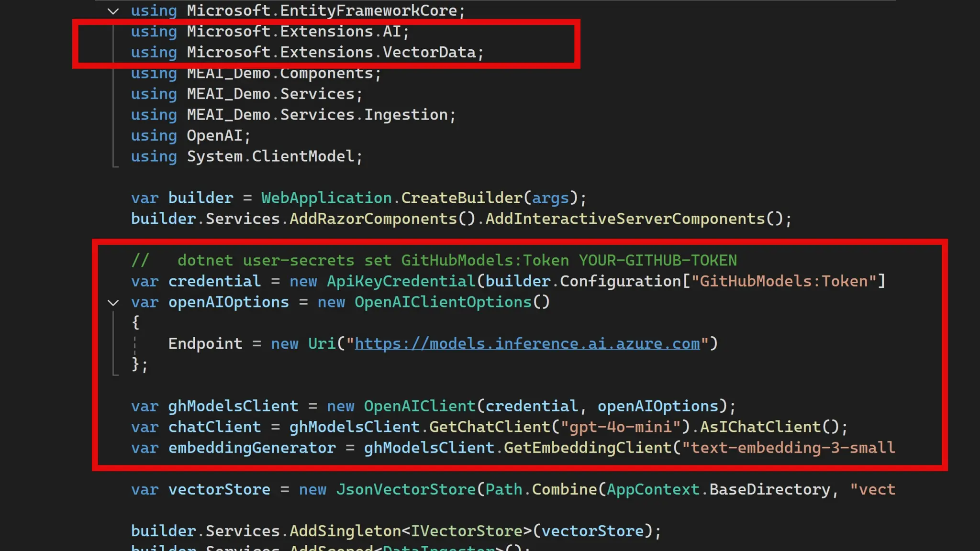Click the IVectorStore generic type argument

(x=466, y=531)
